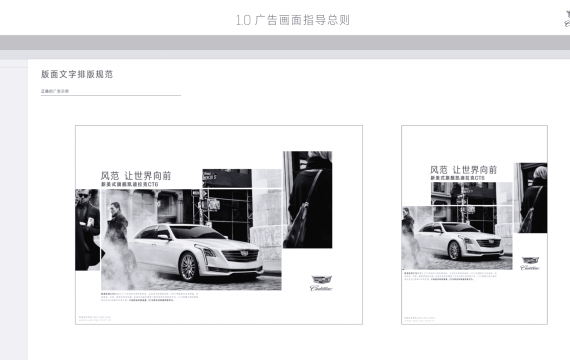Click the man with sunglasses photo panel
The height and width of the screenshot is (360, 570).
pos(87,230)
